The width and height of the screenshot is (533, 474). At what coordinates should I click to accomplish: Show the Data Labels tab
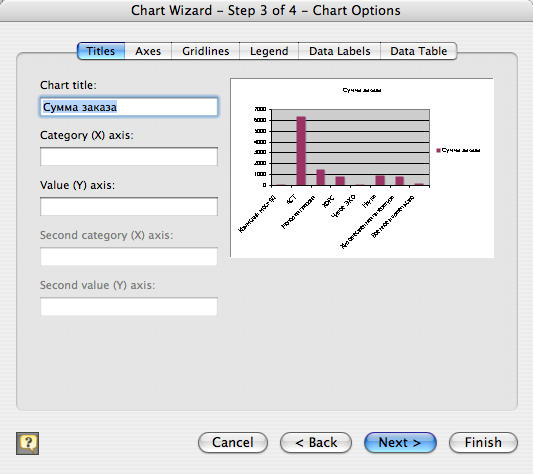point(339,51)
